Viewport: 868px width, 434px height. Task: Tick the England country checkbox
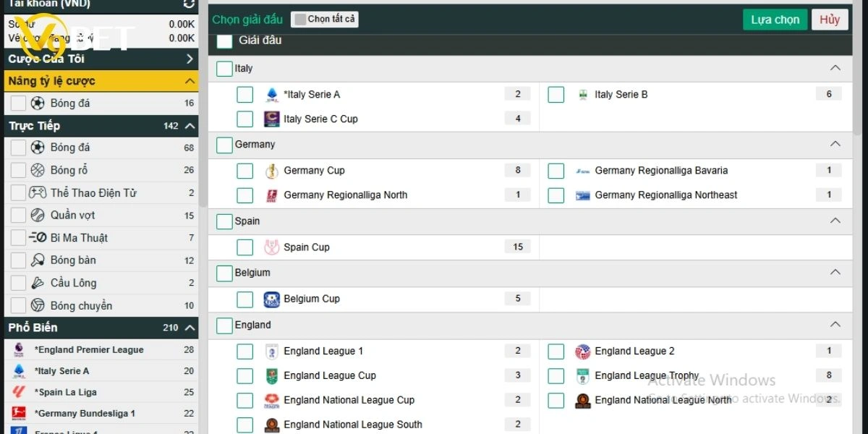(x=224, y=325)
